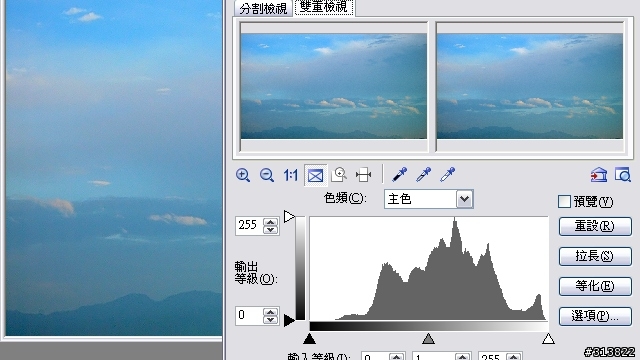Image resolution: width=640 pixels, height=360 pixels.
Task: Switch to the 雙重檢視 tab
Action: [x=324, y=7]
